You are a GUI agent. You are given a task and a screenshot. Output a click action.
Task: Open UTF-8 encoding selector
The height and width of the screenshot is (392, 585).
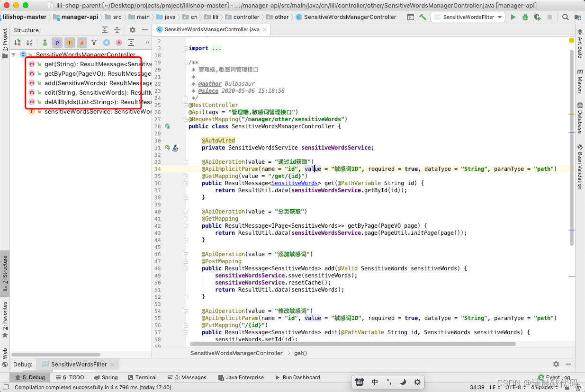click(x=515, y=387)
